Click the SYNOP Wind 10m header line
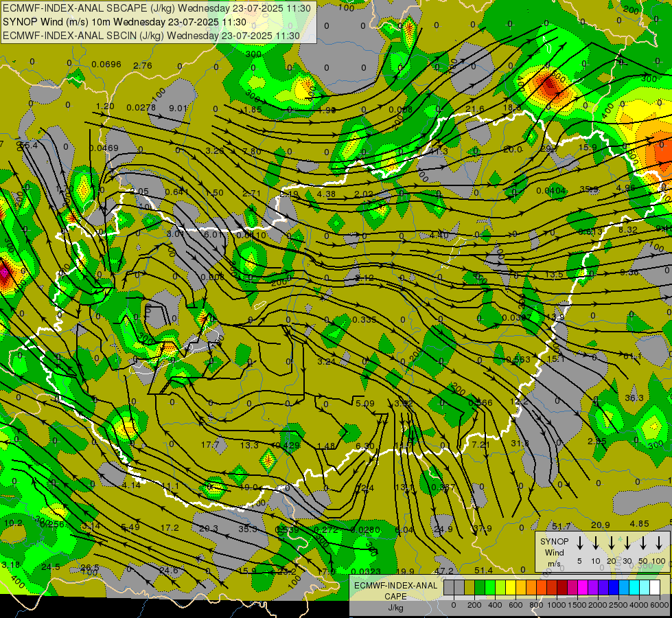The width and height of the screenshot is (672, 618). click(x=124, y=22)
